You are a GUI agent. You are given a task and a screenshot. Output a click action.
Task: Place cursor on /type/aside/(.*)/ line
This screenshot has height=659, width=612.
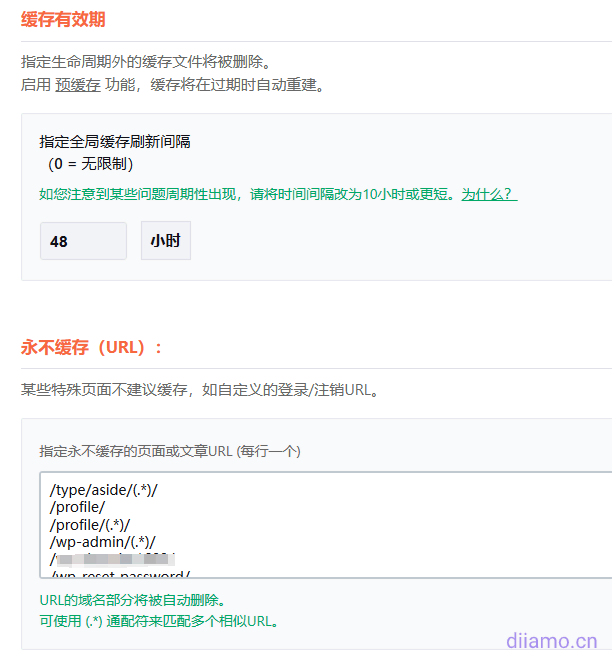(104, 490)
